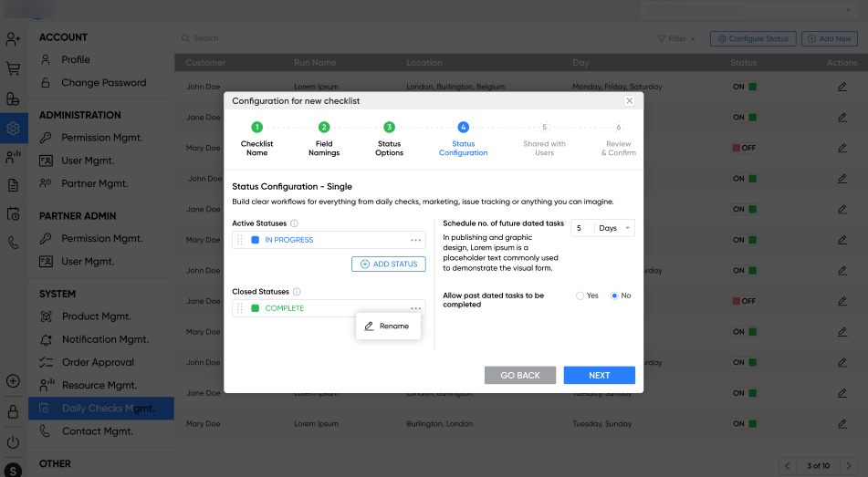Click the settings gear icon in sidebar
Screen dimensions: 868x477
tap(13, 129)
